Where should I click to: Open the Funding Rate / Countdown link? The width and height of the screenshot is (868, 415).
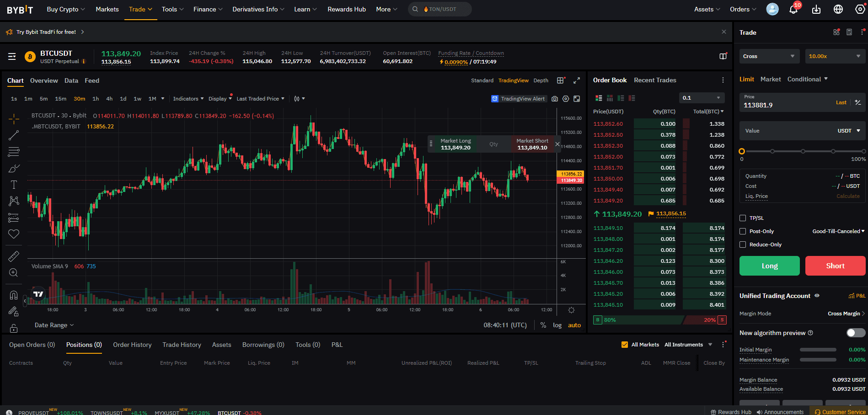tap(471, 53)
